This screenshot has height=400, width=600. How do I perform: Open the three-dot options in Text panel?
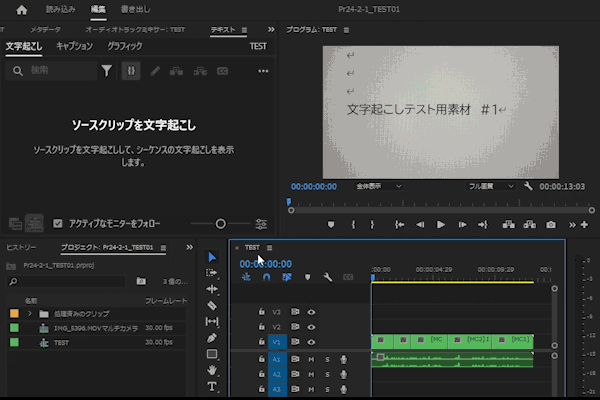pos(263,71)
